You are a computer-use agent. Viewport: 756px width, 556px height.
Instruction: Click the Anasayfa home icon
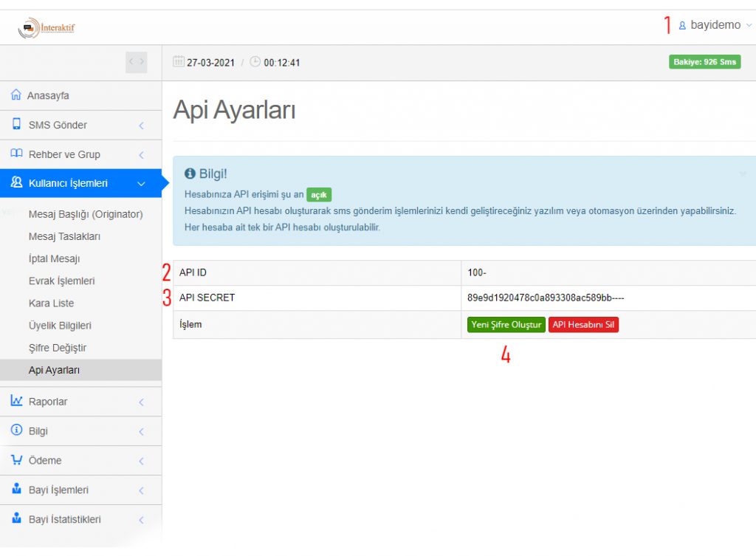pyautogui.click(x=16, y=95)
